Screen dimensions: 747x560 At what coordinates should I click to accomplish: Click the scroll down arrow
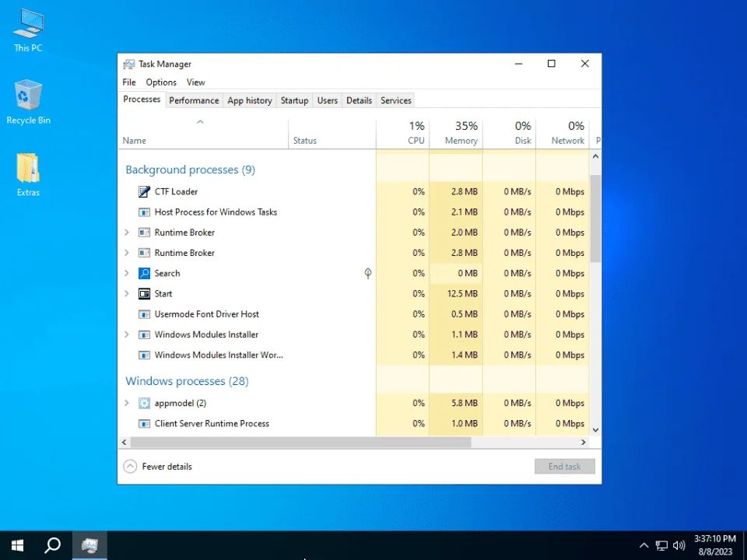click(595, 430)
